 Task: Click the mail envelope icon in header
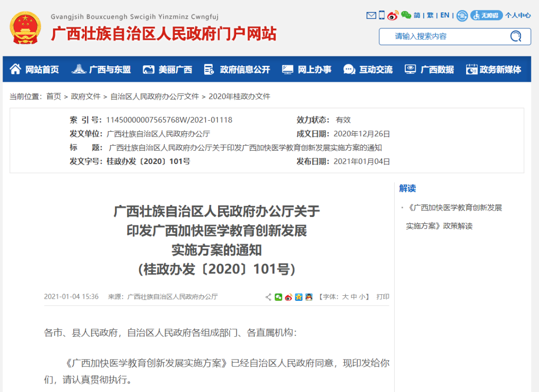371,15
